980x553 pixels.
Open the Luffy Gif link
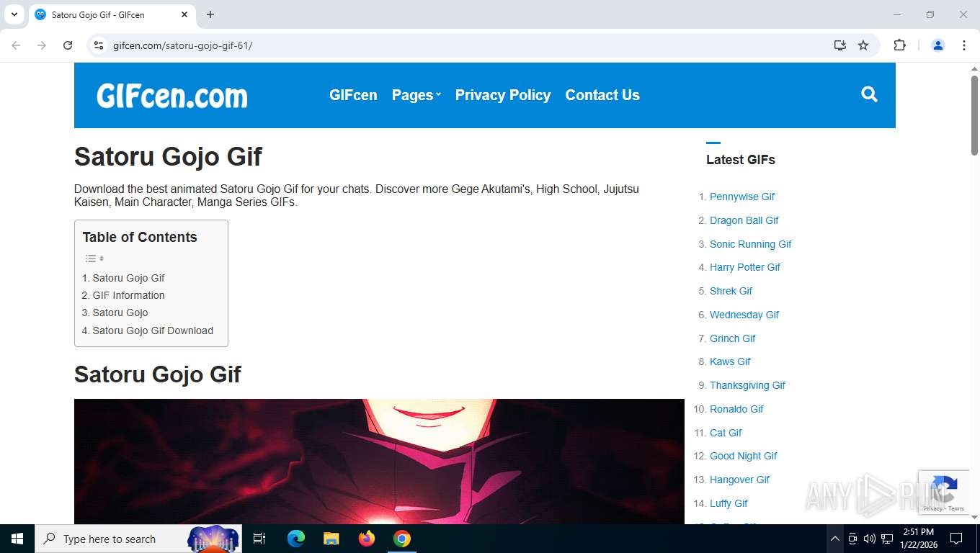729,503
